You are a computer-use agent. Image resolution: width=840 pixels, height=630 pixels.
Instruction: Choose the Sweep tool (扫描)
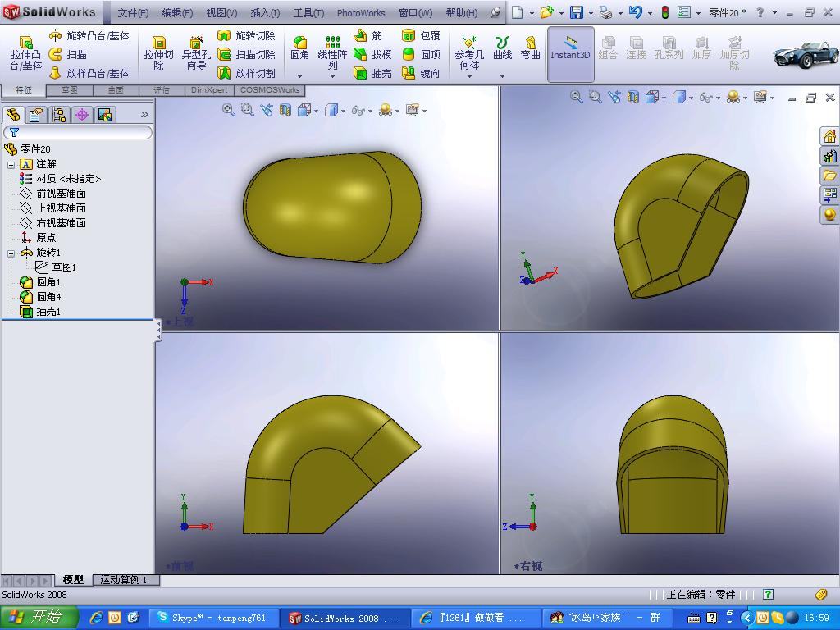(x=68, y=54)
